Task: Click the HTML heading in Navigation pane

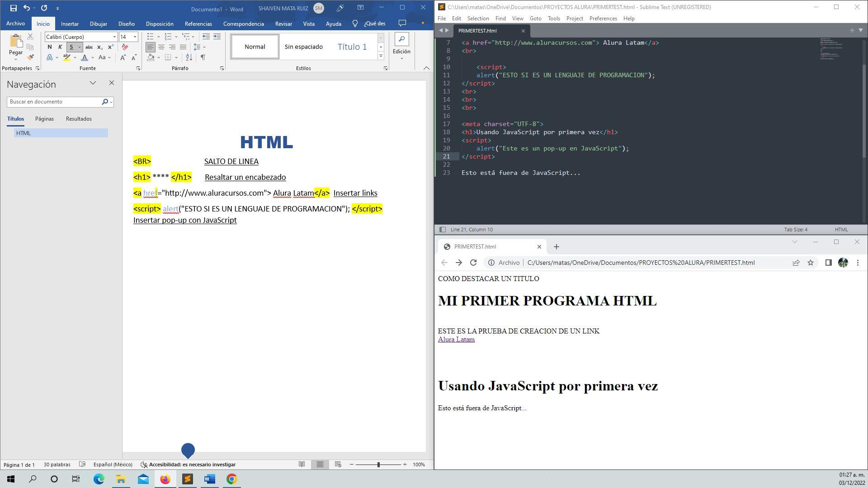Action: click(61, 133)
